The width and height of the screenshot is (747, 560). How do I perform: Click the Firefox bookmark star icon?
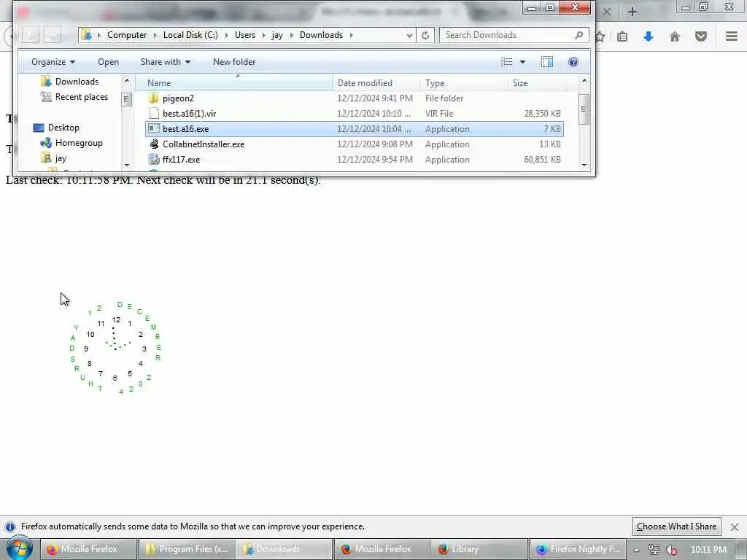(600, 36)
